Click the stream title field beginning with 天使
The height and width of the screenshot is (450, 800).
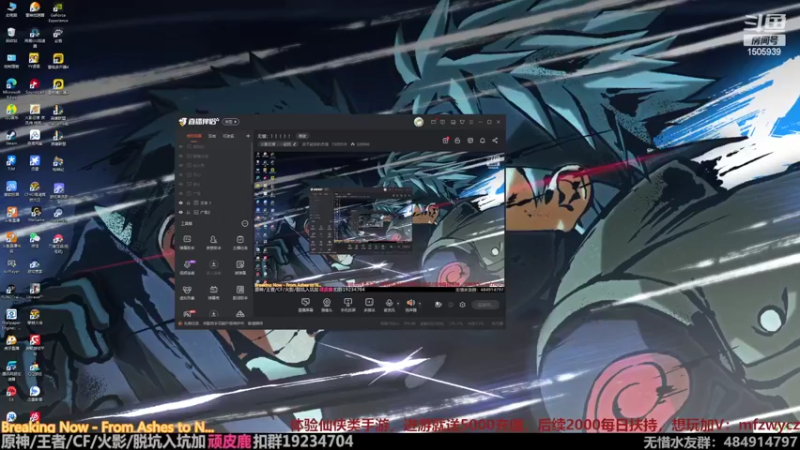pos(274,136)
